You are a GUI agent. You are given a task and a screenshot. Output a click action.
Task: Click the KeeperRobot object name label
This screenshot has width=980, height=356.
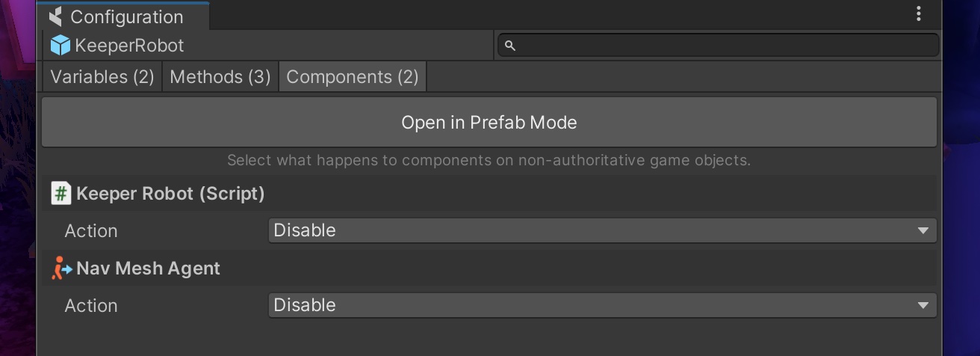(x=129, y=46)
